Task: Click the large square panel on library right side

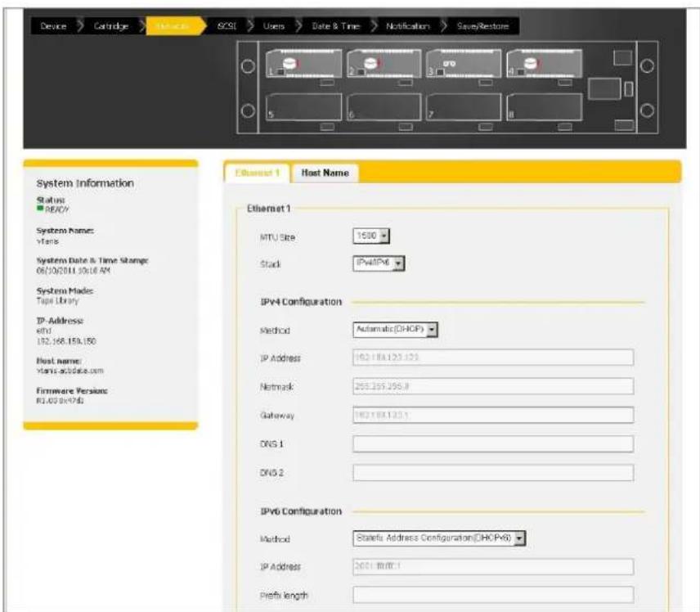Action: tap(604, 88)
